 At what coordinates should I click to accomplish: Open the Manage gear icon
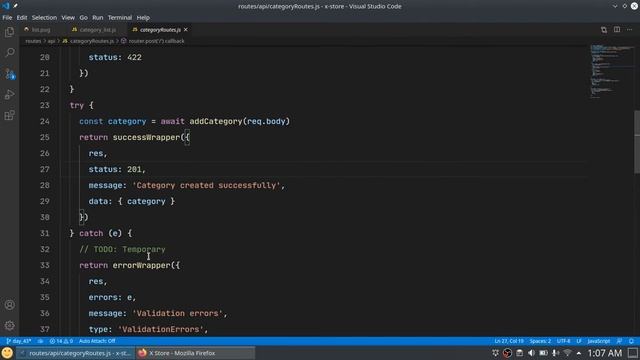9,325
